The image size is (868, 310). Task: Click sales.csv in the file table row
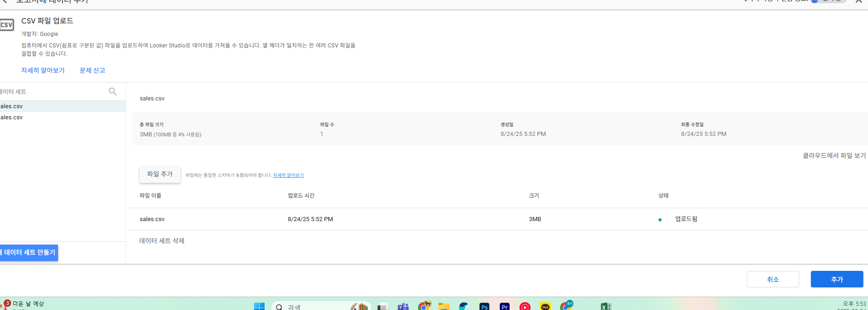152,219
